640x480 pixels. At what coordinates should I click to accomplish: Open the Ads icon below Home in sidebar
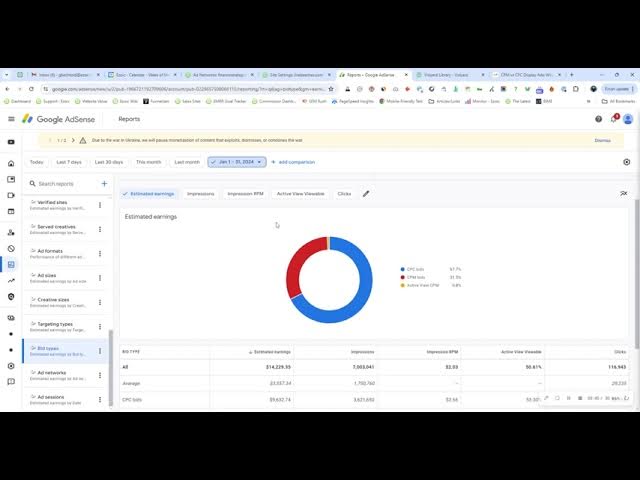tap(11, 179)
